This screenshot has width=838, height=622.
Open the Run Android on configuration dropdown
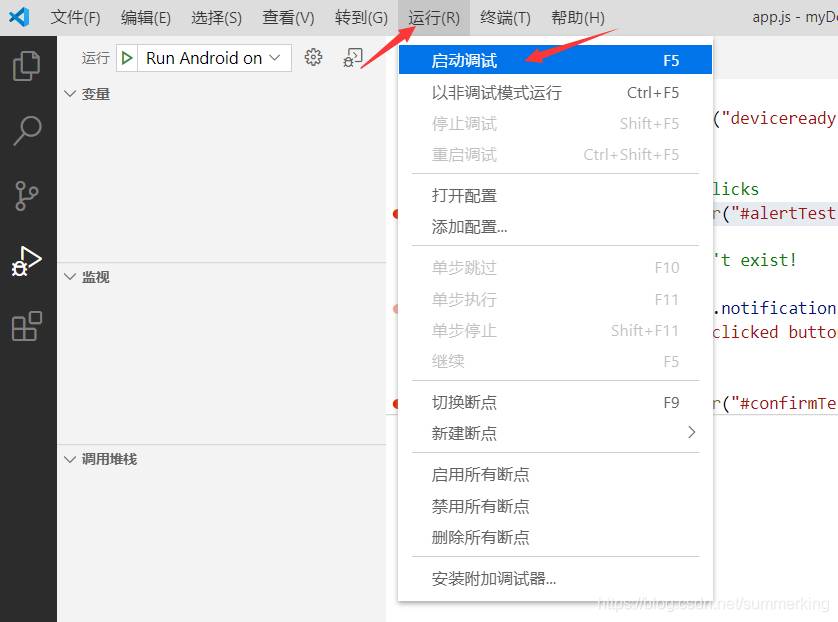click(215, 58)
